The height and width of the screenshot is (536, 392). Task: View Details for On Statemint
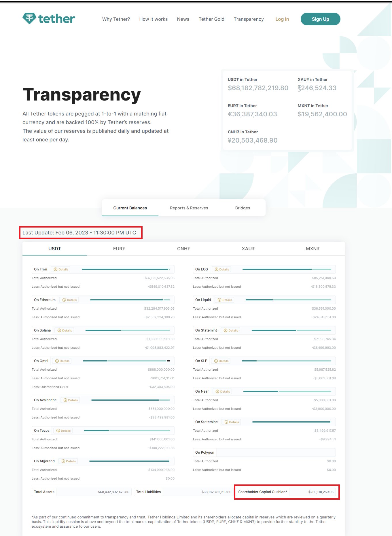pos(231,330)
